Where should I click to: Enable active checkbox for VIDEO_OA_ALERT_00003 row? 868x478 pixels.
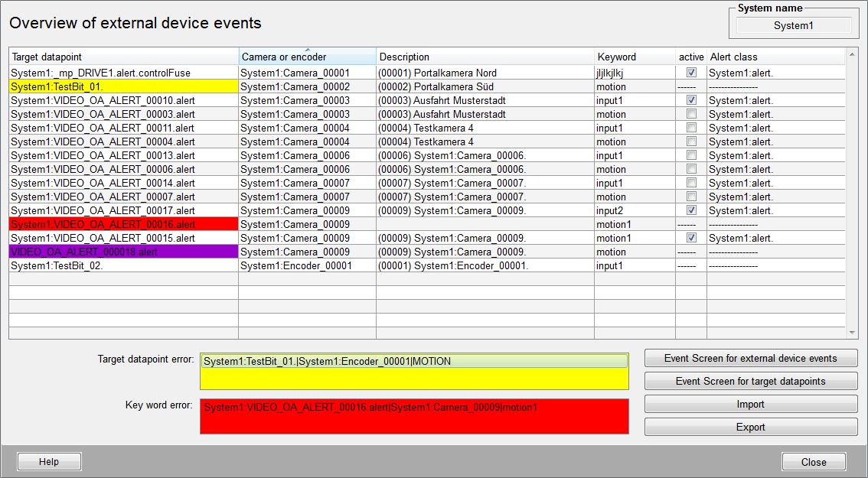(x=691, y=114)
